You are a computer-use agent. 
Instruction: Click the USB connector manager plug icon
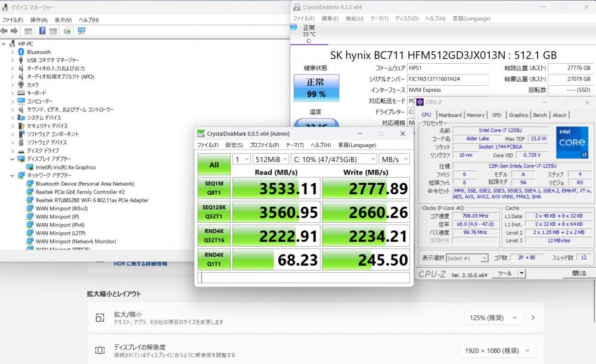pyautogui.click(x=21, y=60)
